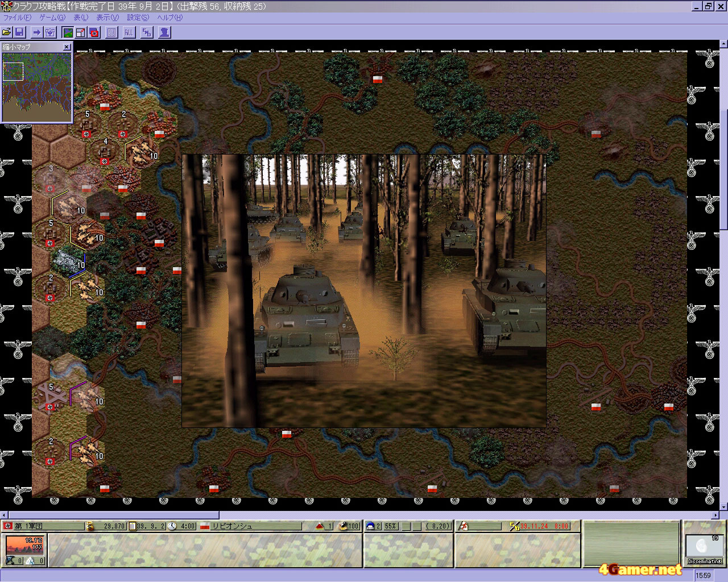Select the faded German unit with strength 3
The width and height of the screenshot is (728, 582).
(x=50, y=178)
